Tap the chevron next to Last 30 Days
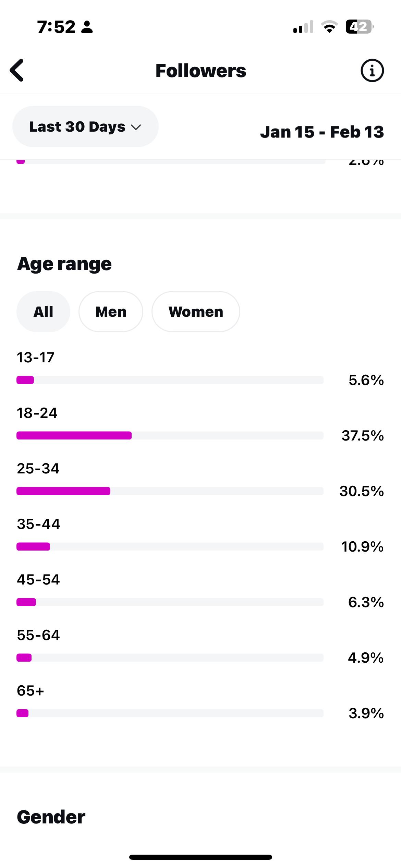Screen dimensions: 401x868 [136, 127]
